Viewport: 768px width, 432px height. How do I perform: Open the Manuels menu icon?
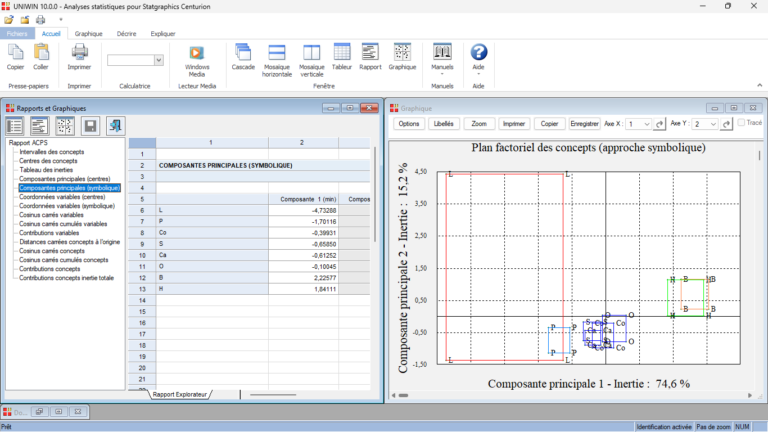click(442, 52)
